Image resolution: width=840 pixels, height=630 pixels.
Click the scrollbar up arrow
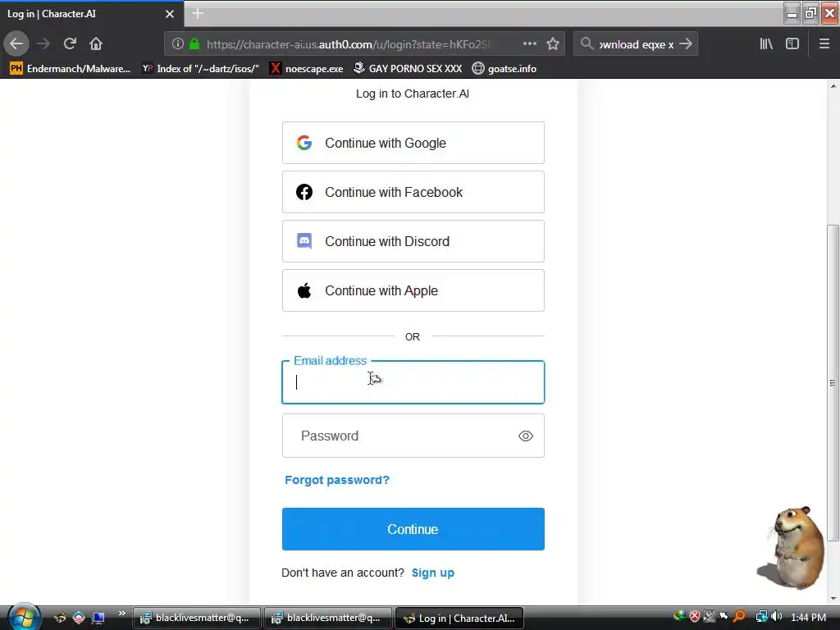click(833, 85)
